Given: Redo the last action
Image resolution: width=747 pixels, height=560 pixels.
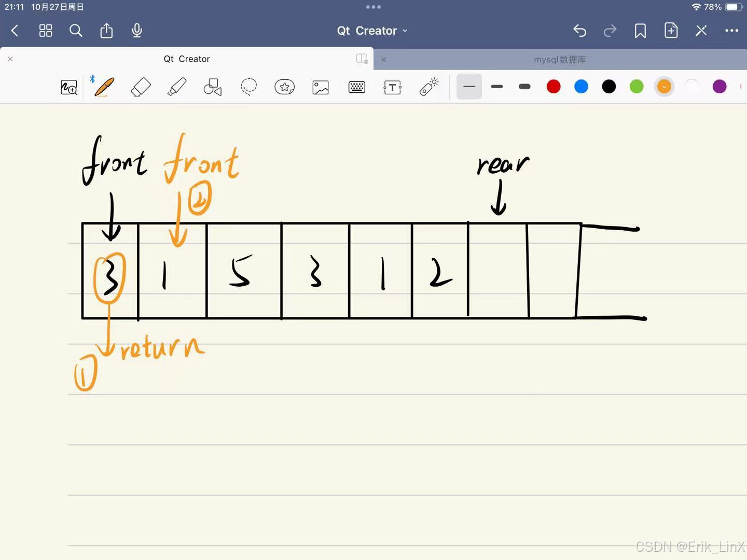Looking at the screenshot, I should (x=610, y=31).
